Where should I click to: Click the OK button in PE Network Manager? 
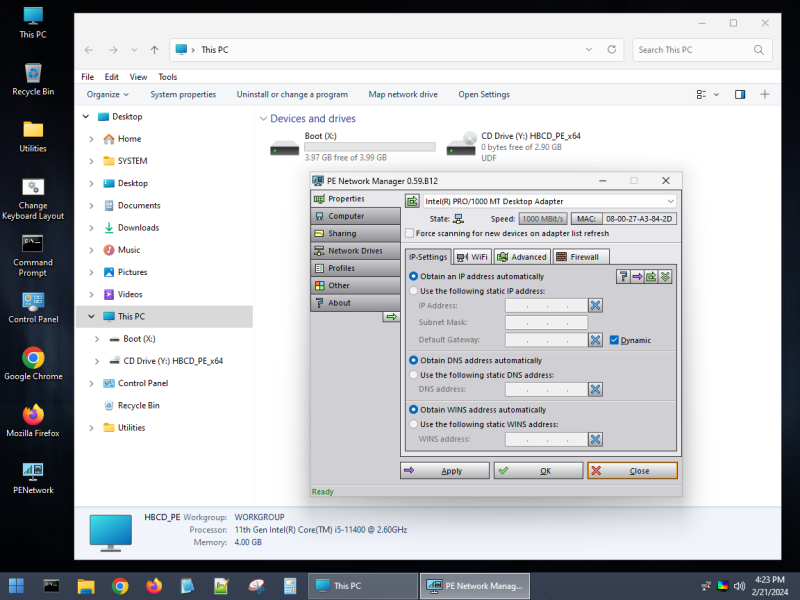tap(538, 470)
